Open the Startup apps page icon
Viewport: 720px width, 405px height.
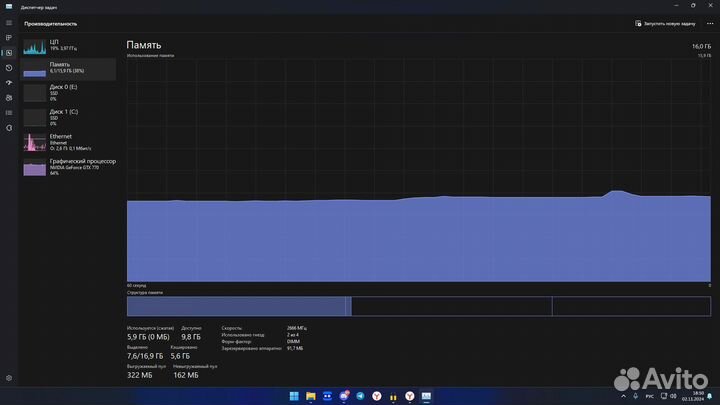click(x=9, y=82)
